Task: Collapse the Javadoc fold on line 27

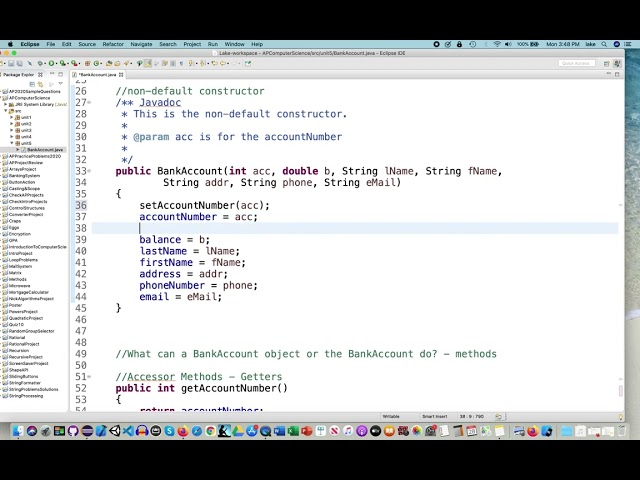Action: coord(89,102)
